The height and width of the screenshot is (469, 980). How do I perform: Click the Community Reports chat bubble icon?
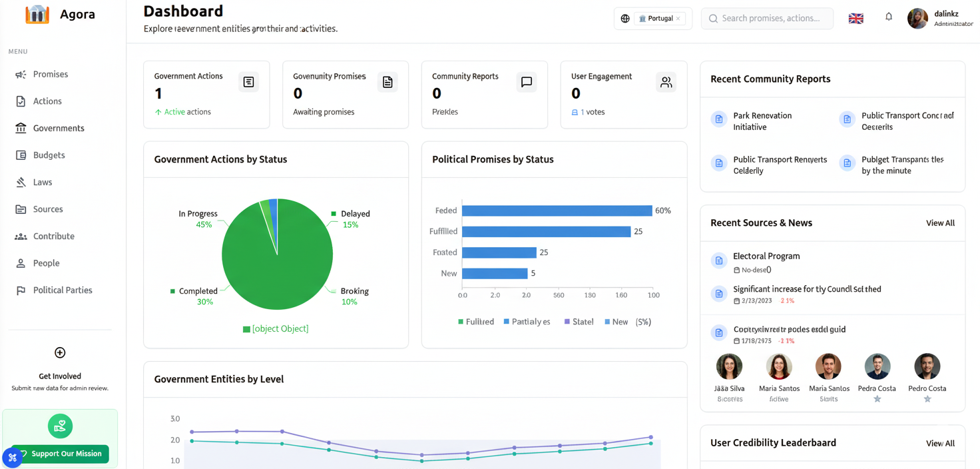coord(526,82)
